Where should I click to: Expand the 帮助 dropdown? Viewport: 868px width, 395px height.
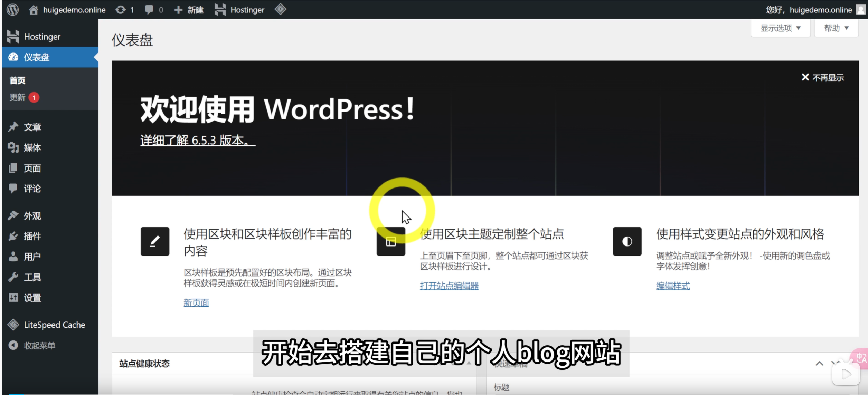[x=836, y=28]
